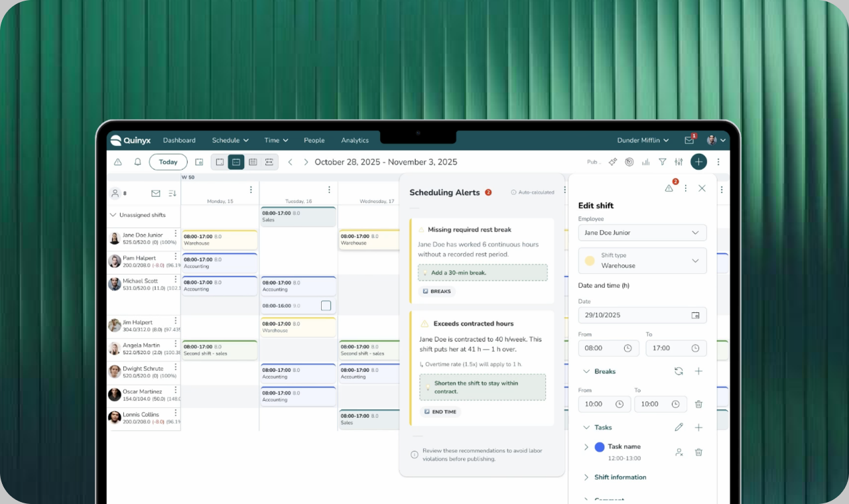849x504 pixels.
Task: Open the notifications bell icon
Action: coord(138,162)
